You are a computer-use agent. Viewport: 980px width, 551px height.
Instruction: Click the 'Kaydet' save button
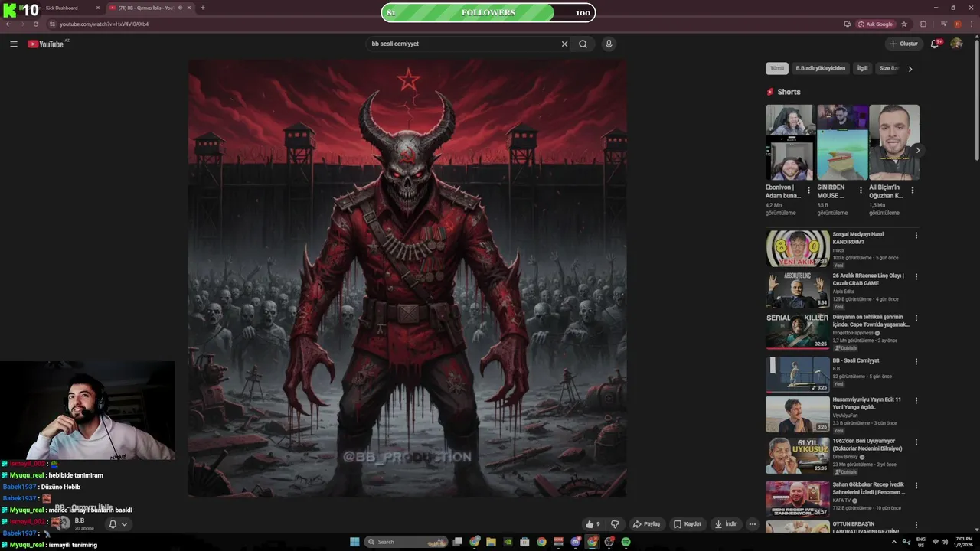pos(688,524)
